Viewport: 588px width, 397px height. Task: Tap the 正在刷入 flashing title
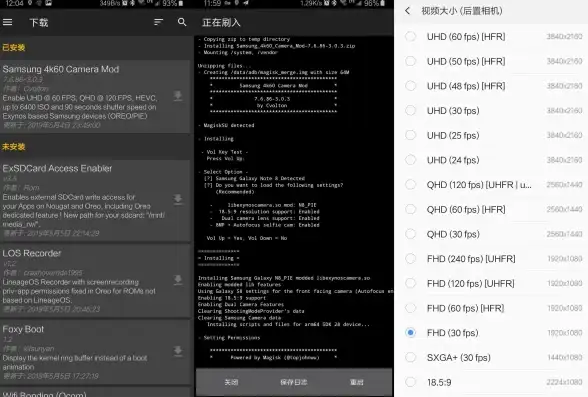point(221,22)
